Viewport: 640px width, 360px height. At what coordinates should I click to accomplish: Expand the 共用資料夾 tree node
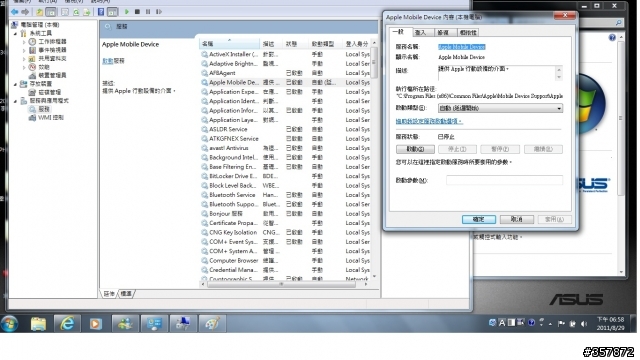(x=24, y=58)
